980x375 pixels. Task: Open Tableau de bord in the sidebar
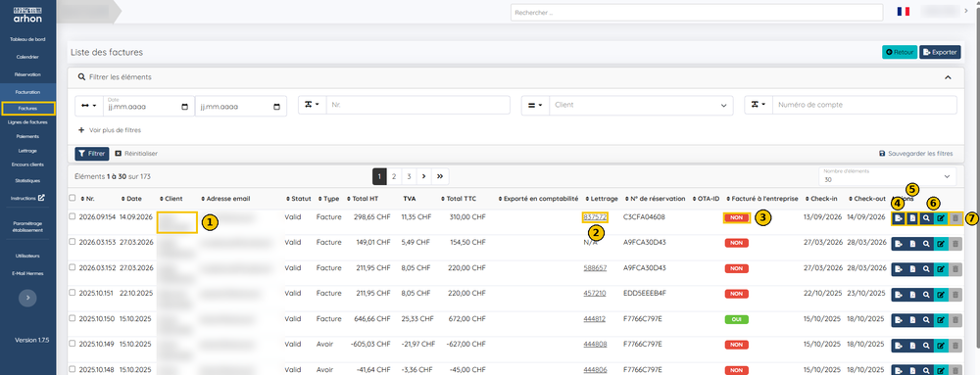coord(27,39)
